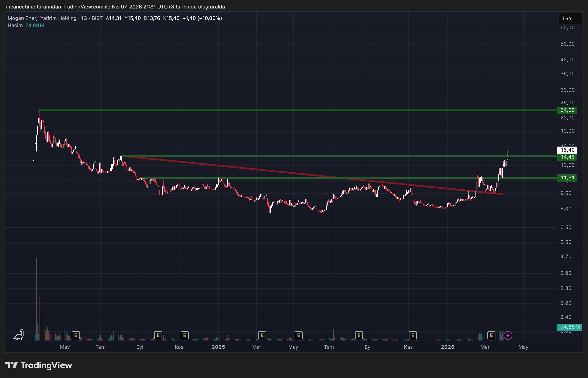Select the earnings 'E' marker near Eyl 2025
This screenshot has width=588, height=378.
[x=359, y=335]
